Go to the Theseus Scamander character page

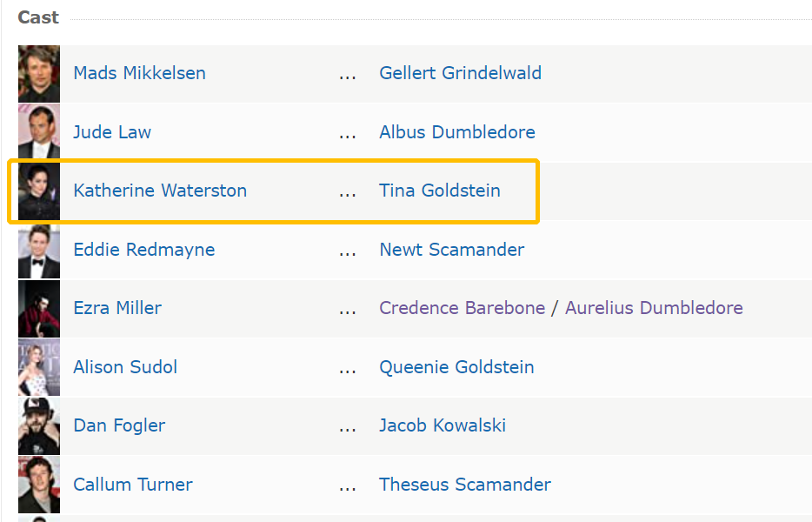[x=465, y=485]
